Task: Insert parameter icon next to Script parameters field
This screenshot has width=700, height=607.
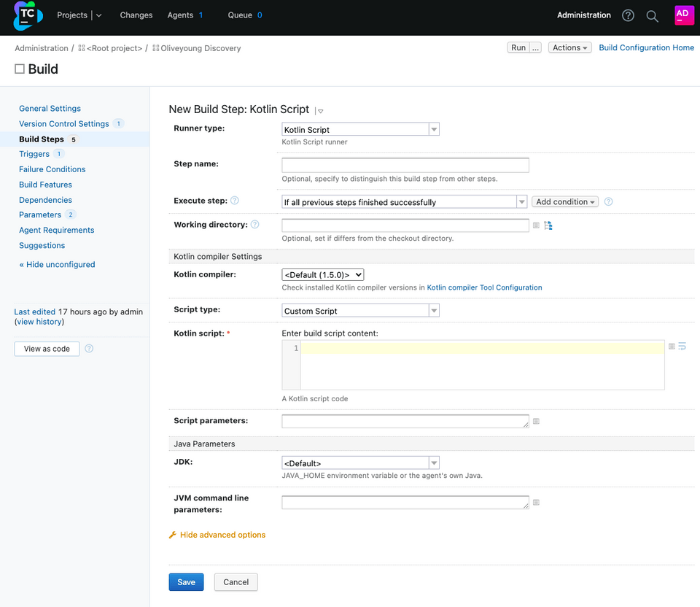Action: [536, 421]
